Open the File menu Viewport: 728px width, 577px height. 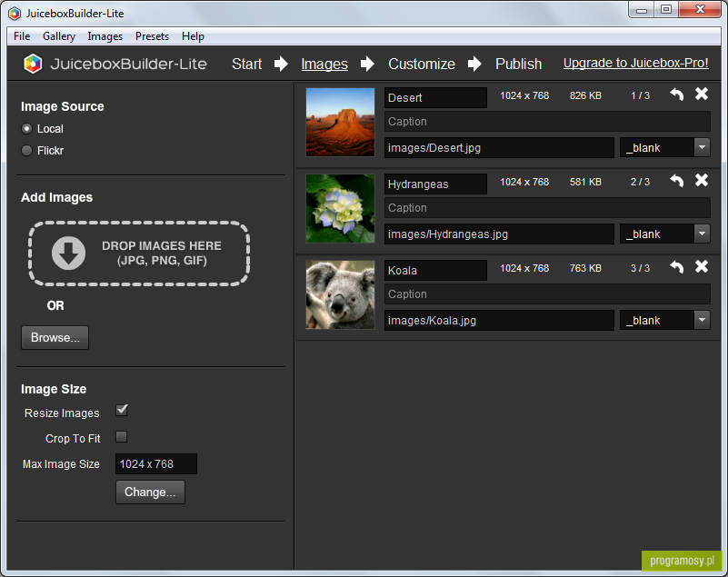[22, 36]
